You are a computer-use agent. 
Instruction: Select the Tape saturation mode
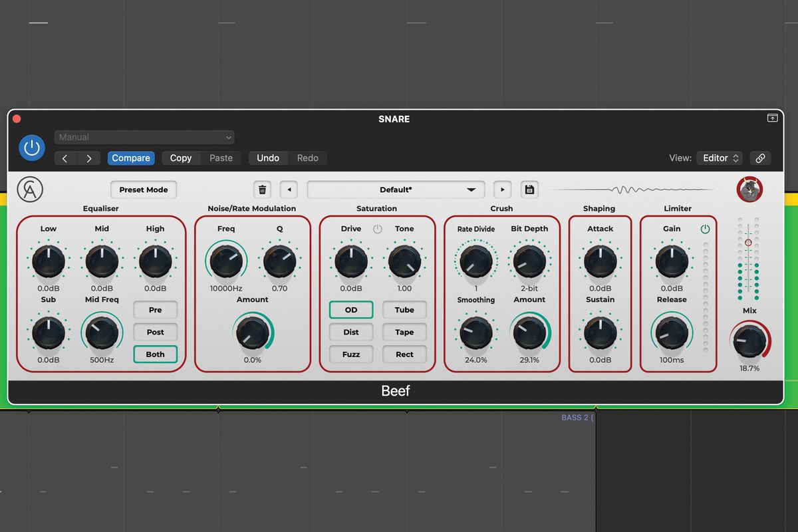(404, 332)
